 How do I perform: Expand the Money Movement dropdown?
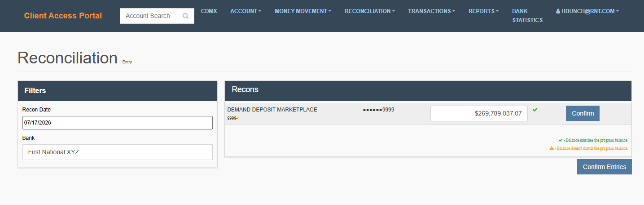[x=303, y=11]
